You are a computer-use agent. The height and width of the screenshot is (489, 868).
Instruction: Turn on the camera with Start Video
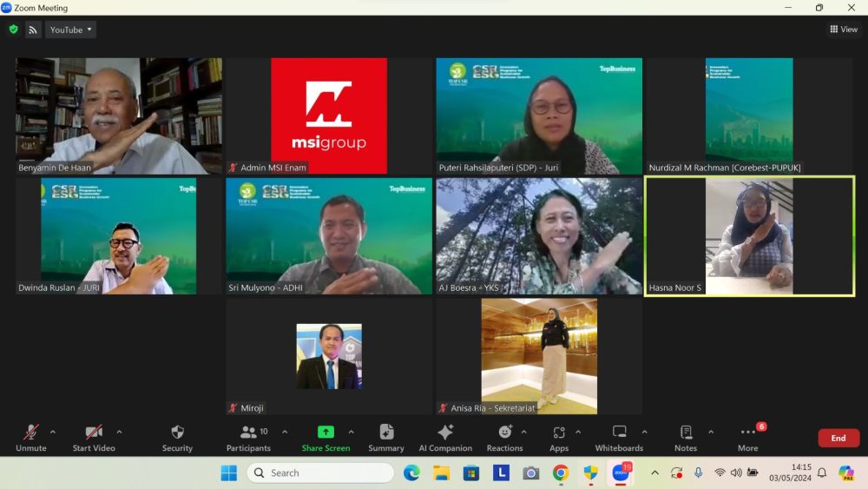94,437
